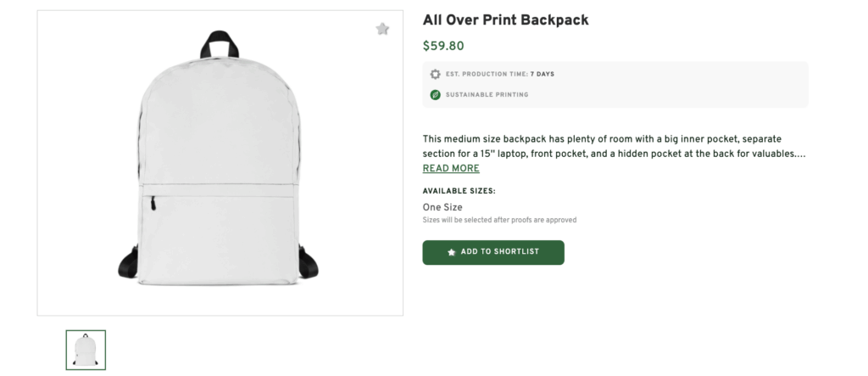Image resolution: width=868 pixels, height=376 pixels.
Task: Click the note about sizes after proofs
Action: click(499, 220)
